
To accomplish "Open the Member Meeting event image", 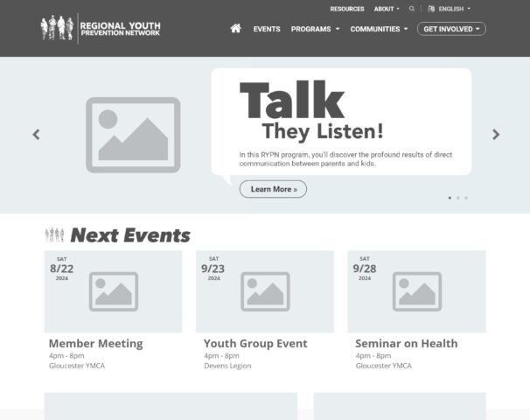I will (113, 291).
